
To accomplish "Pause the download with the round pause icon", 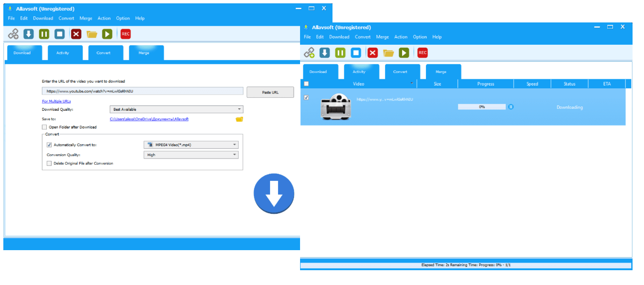I will pyautogui.click(x=511, y=107).
